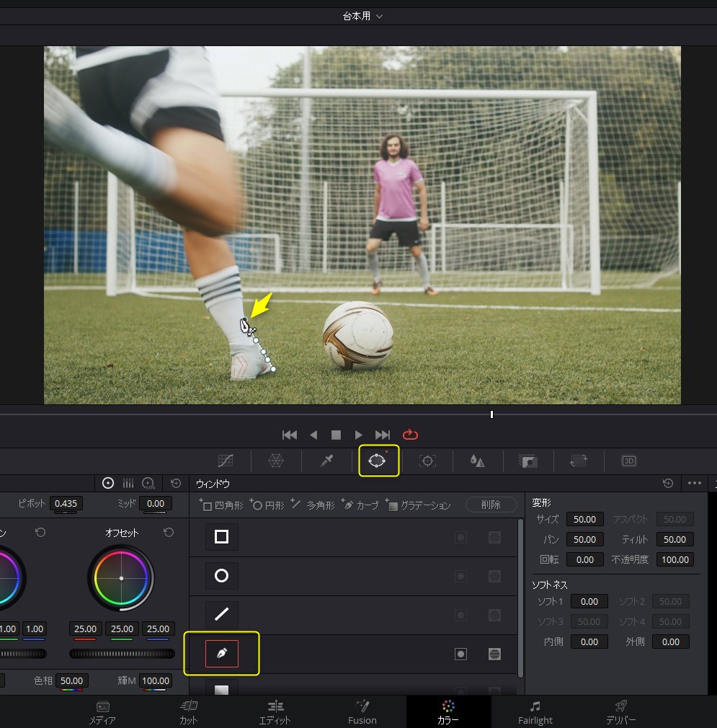Screen dimensions: 717x728
Task: Select the gradient window row
Action: tap(353, 685)
